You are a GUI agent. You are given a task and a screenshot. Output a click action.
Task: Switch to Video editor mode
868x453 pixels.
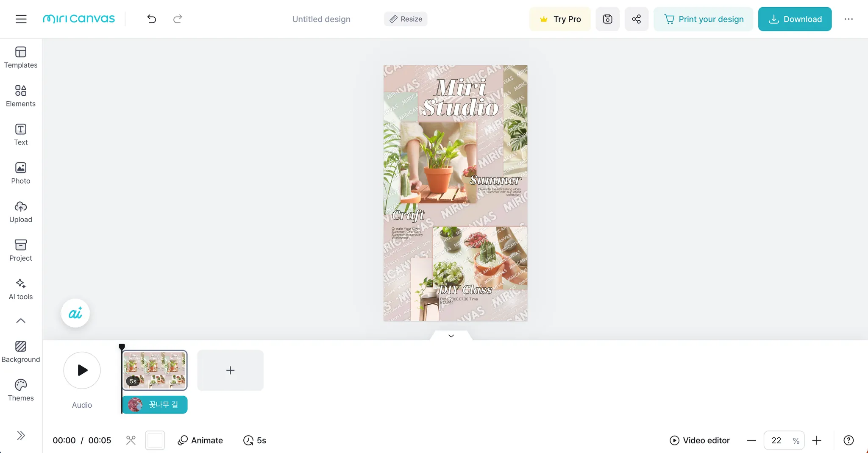click(x=700, y=440)
